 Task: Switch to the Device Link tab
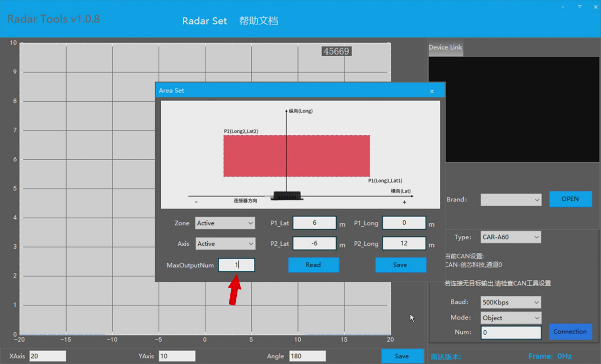[445, 48]
